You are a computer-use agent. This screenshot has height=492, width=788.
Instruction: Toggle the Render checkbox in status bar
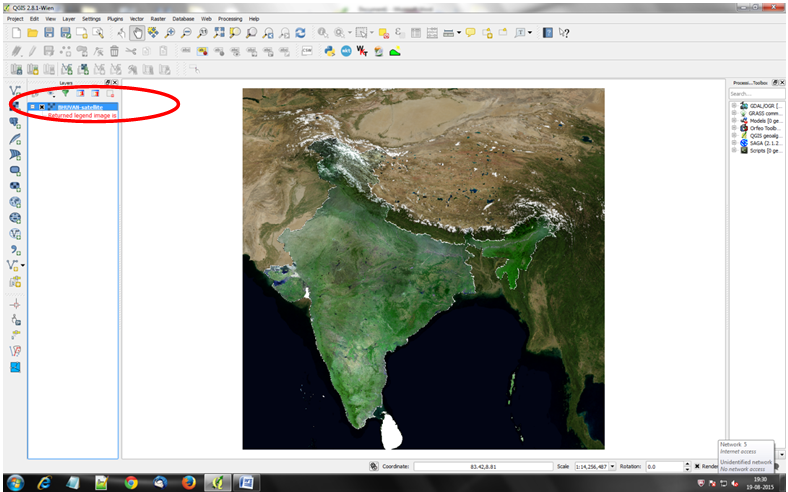(697, 466)
